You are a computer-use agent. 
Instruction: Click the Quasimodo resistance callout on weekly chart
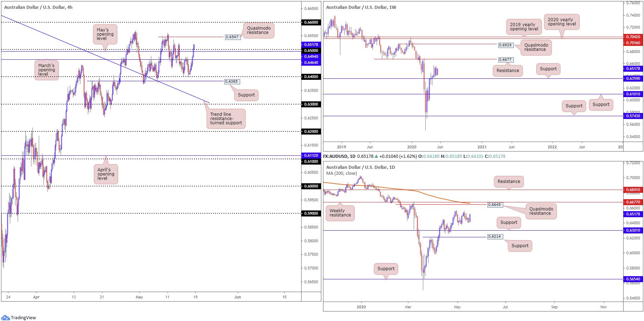pyautogui.click(x=536, y=47)
